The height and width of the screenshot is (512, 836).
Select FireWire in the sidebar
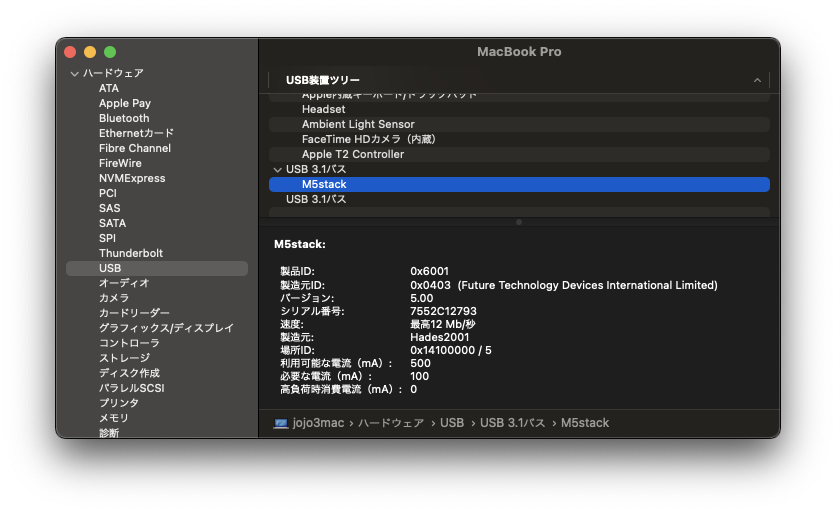pos(120,163)
